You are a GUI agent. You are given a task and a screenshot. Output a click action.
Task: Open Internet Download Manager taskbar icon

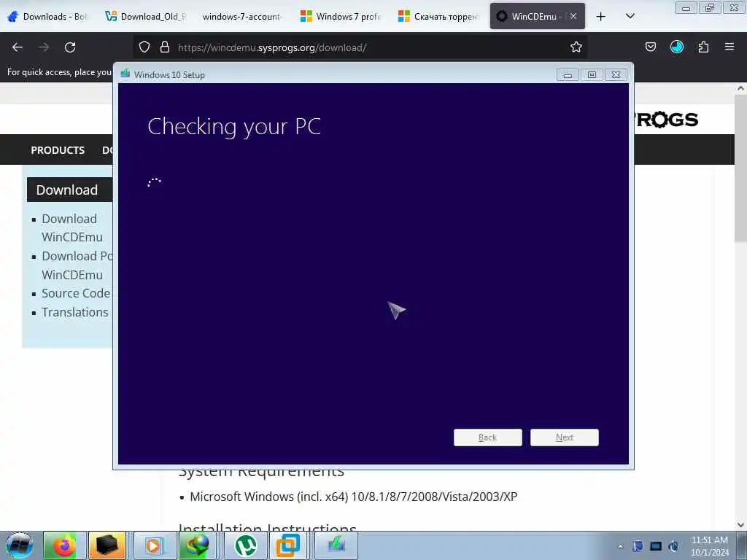tap(197, 545)
